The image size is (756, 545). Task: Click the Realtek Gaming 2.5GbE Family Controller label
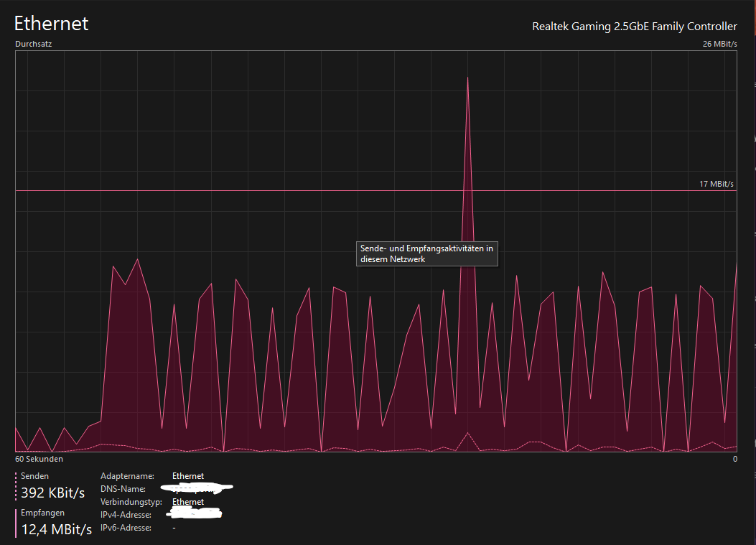pos(635,27)
